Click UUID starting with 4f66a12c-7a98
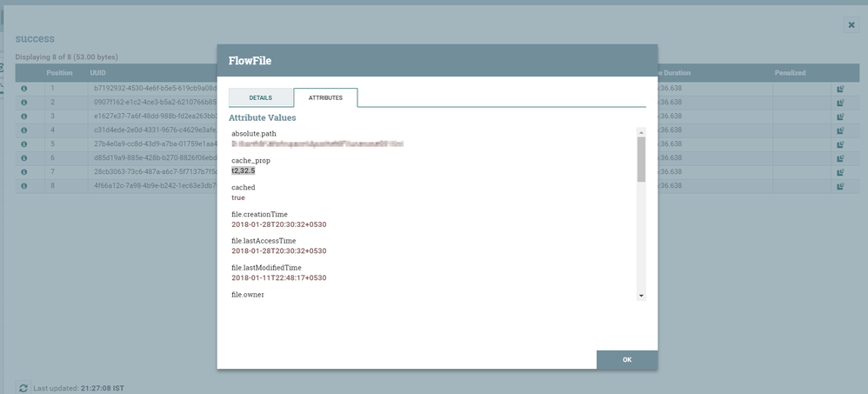868x394 pixels. 155,186
